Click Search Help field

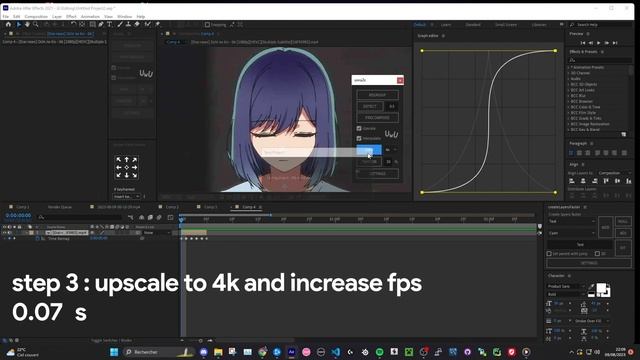tap(600, 25)
